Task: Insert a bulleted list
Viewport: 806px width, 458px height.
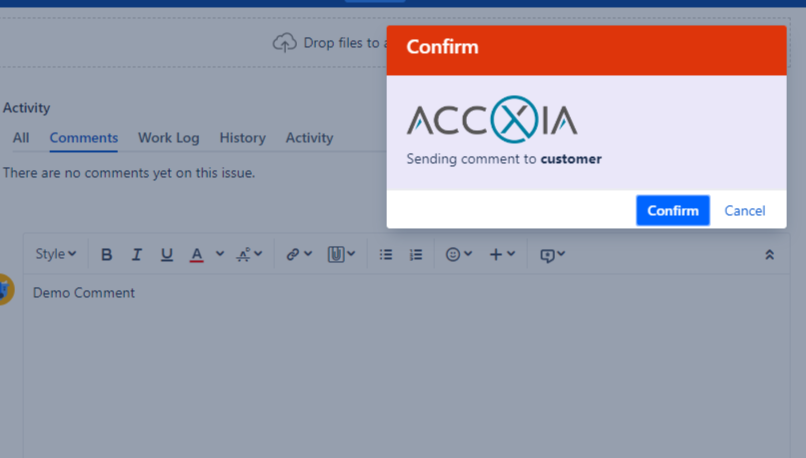Action: [x=386, y=254]
